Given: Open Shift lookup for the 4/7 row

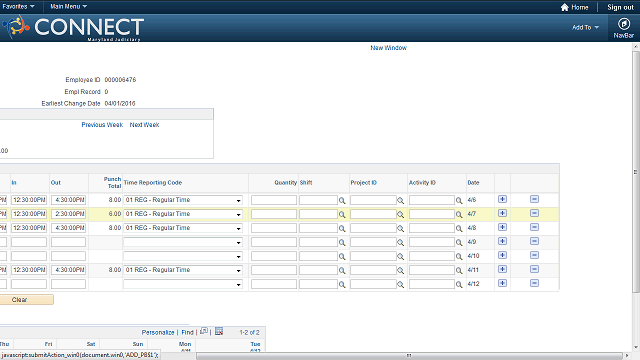Looking at the screenshot, I should point(342,214).
